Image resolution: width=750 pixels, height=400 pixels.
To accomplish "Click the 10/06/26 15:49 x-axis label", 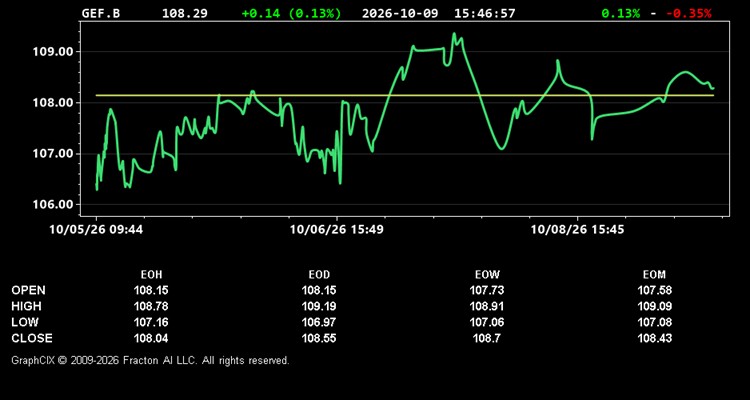I will 337,230.
